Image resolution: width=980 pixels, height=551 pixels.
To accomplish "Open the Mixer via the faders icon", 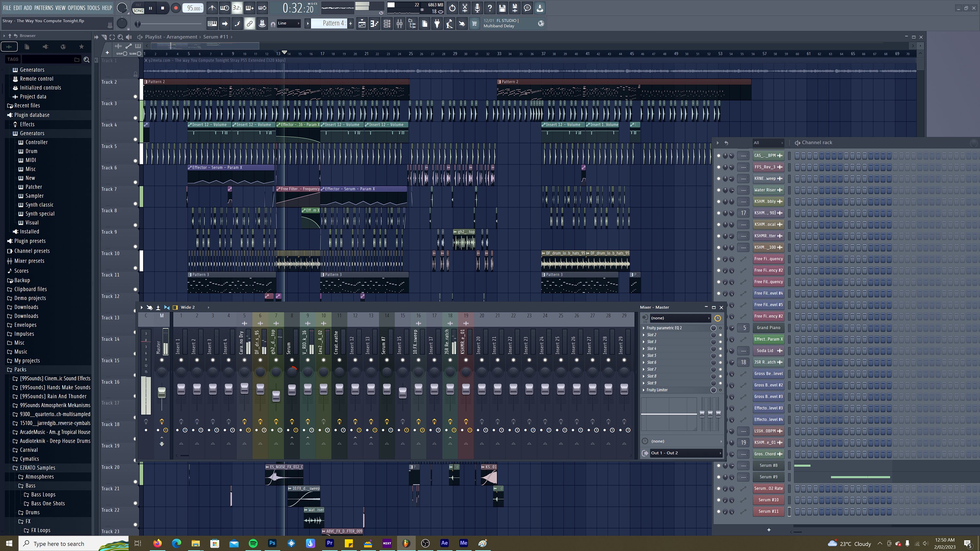I will pos(400,24).
